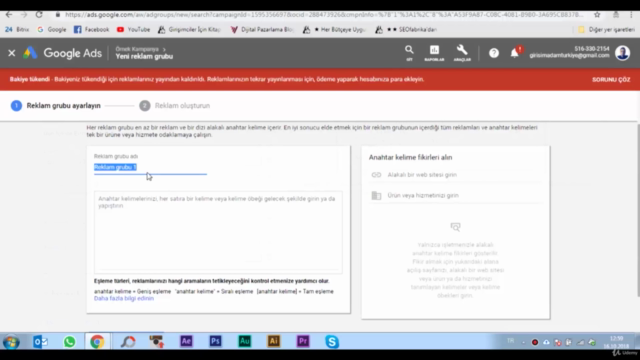Image resolution: width=640 pixels, height=360 pixels.
Task: Go forward in the browser
Action: 24,15
